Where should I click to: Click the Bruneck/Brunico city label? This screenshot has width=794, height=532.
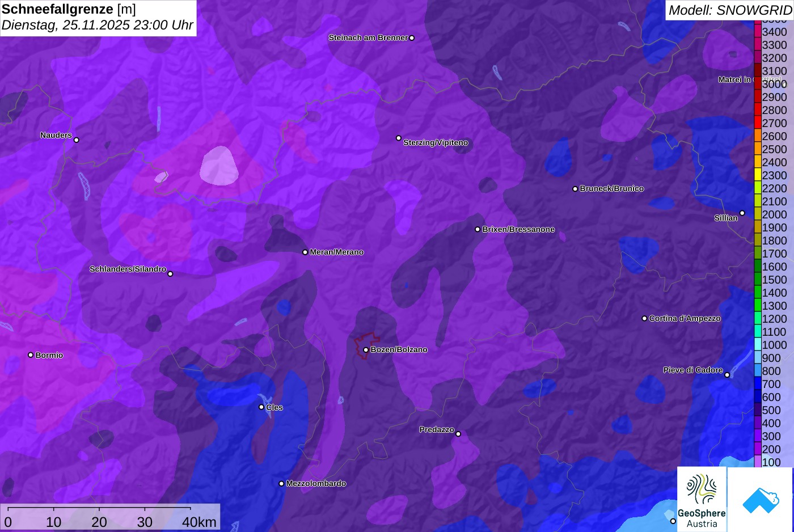[x=611, y=189]
